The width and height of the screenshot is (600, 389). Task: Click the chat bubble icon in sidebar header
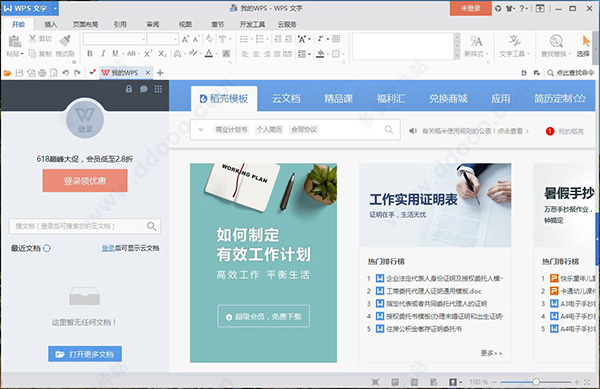(143, 89)
